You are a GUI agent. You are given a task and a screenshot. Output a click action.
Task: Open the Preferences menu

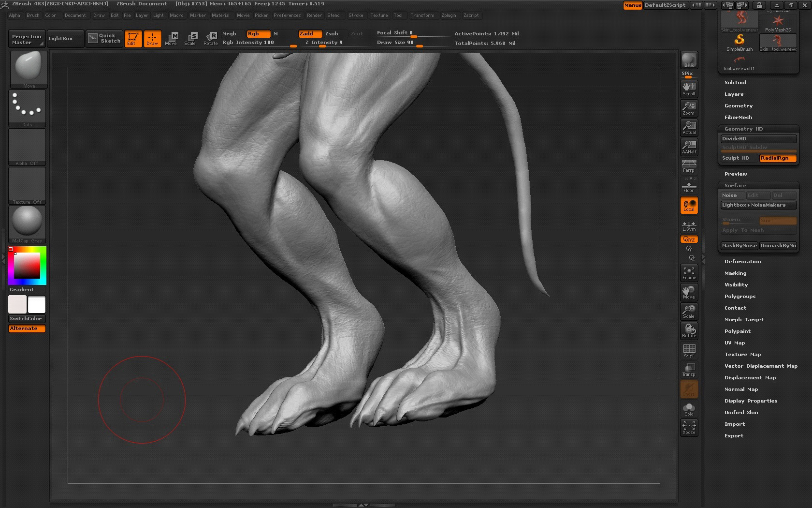[287, 15]
